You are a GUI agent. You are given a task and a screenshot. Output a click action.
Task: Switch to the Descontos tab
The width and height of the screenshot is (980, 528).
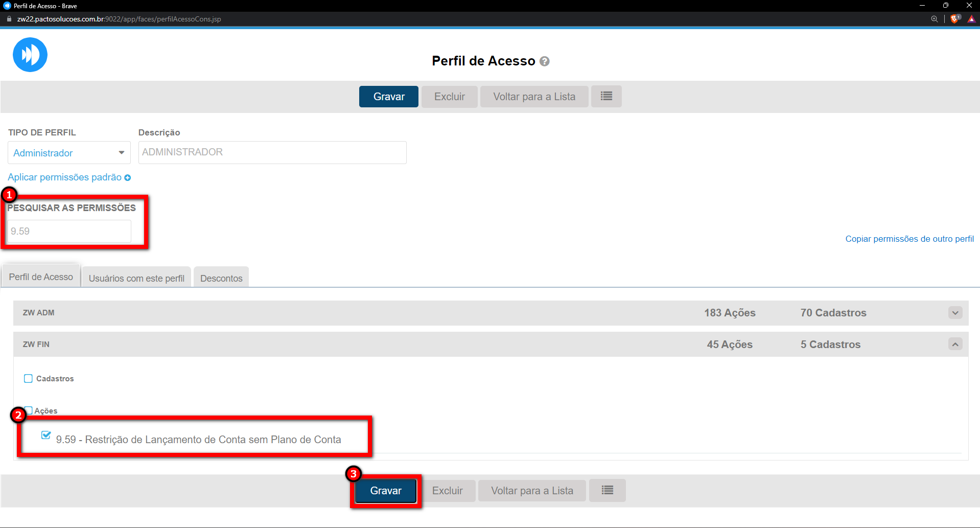pyautogui.click(x=221, y=278)
